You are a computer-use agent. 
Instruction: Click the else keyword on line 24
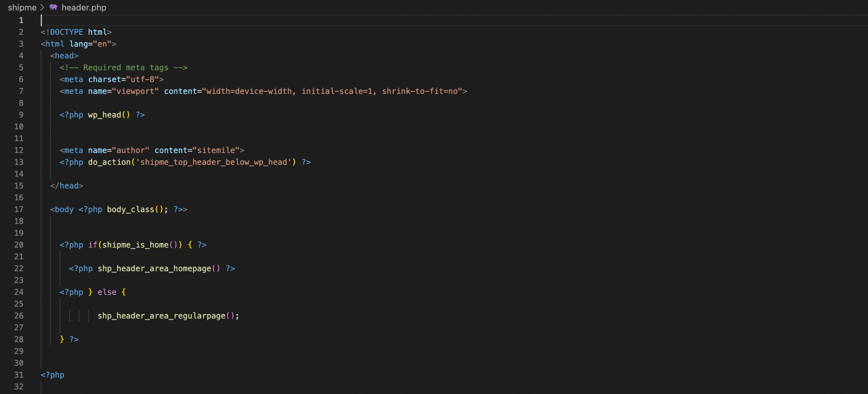pyautogui.click(x=107, y=292)
